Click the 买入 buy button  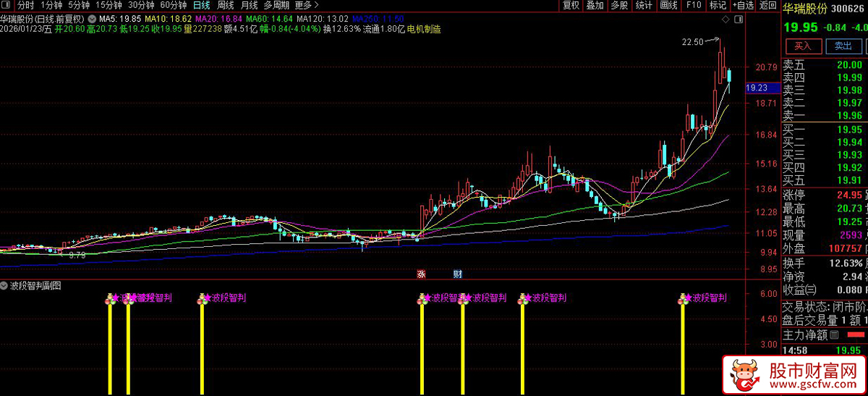[802, 46]
